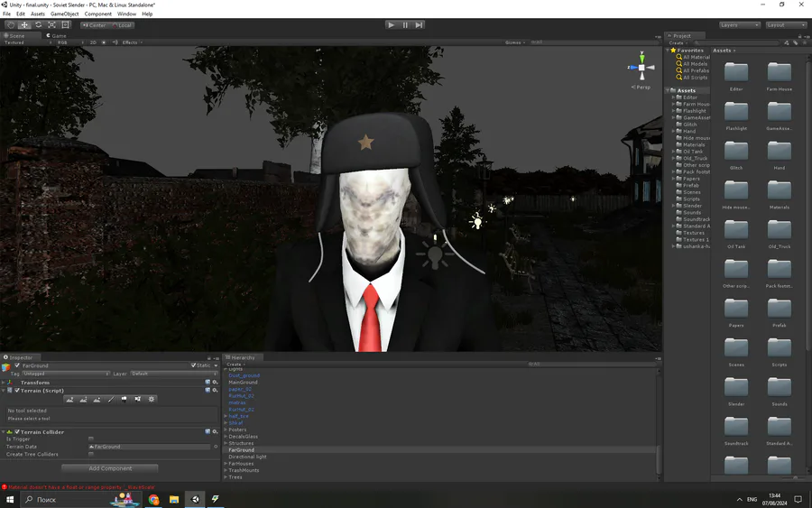Image resolution: width=812 pixels, height=508 pixels.
Task: Open Chrome from Windows taskbar
Action: click(153, 500)
